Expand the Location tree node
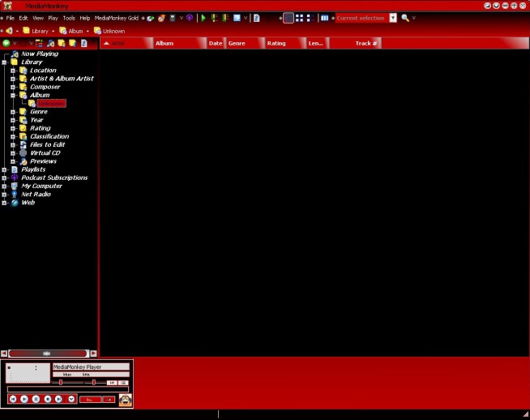The height and width of the screenshot is (420, 530). (x=13, y=71)
